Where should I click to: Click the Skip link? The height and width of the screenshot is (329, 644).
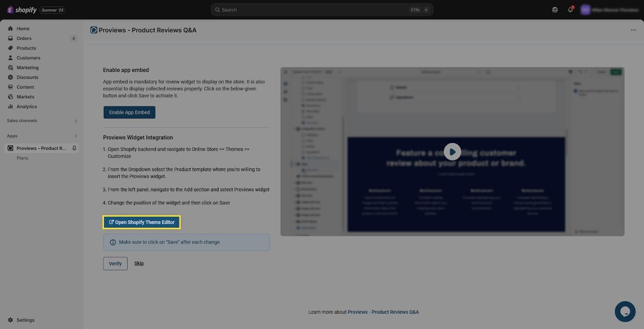tap(139, 263)
